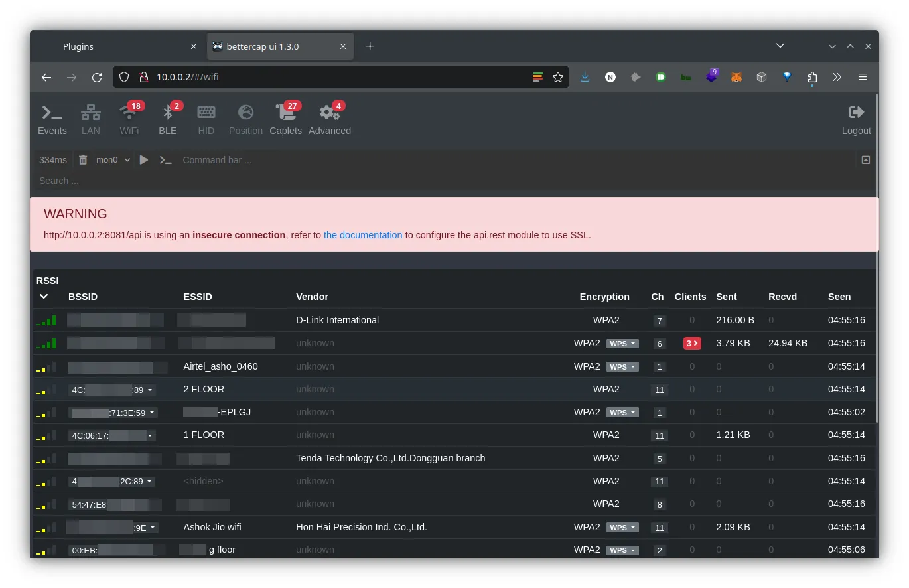Screen dimensions: 909x588
Task: Open WPS dropdown for -EPLGJ network
Action: tap(622, 413)
